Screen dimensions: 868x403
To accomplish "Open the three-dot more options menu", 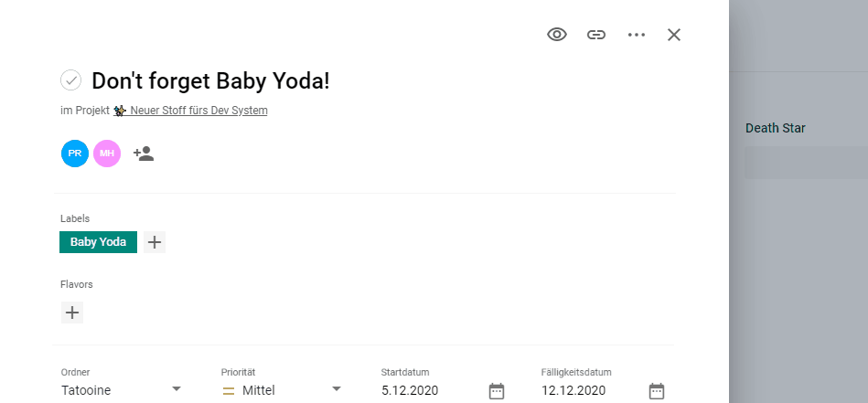I will (637, 35).
